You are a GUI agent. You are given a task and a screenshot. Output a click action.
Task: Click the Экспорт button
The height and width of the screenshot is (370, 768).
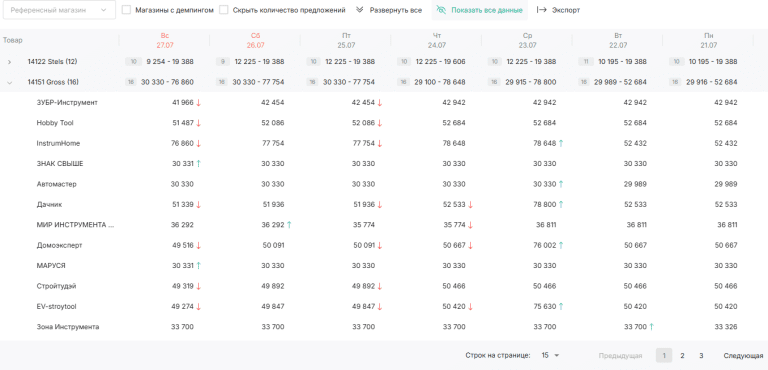coord(558,10)
